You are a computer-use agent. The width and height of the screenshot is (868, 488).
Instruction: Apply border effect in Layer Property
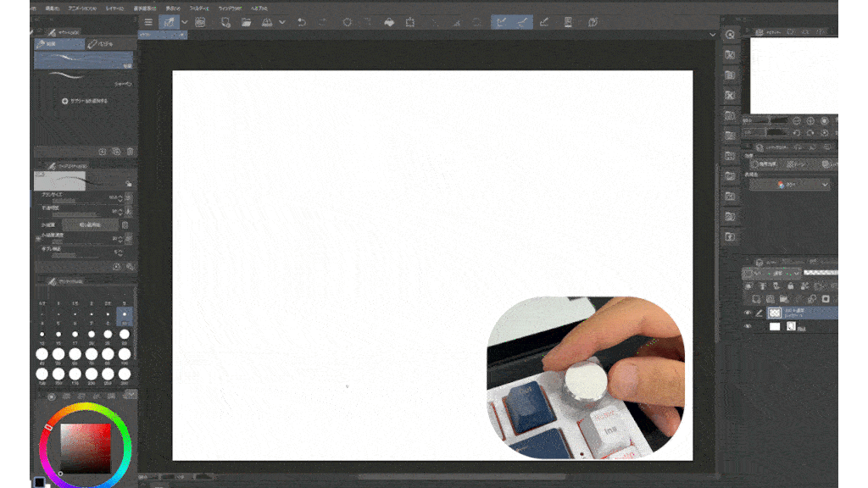tap(765, 164)
